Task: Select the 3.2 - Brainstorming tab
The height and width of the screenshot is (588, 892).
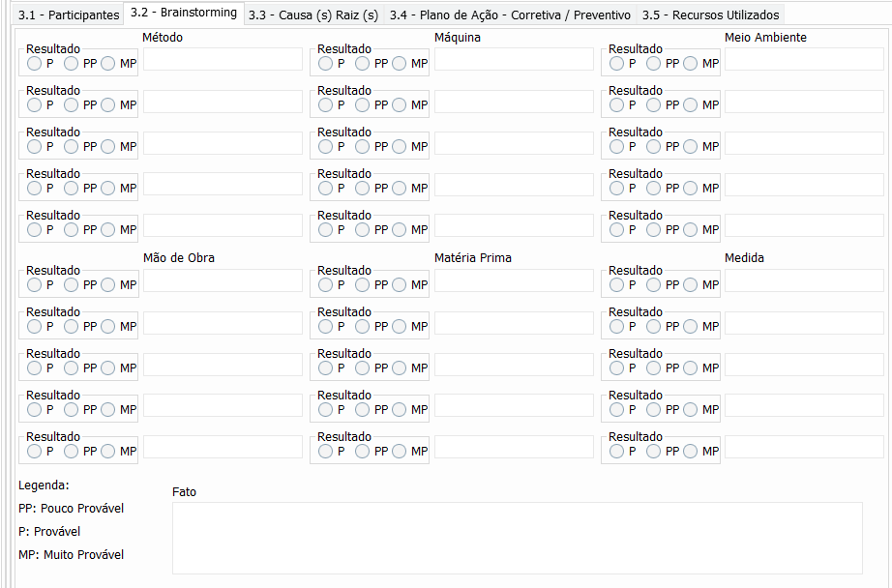Action: click(184, 14)
